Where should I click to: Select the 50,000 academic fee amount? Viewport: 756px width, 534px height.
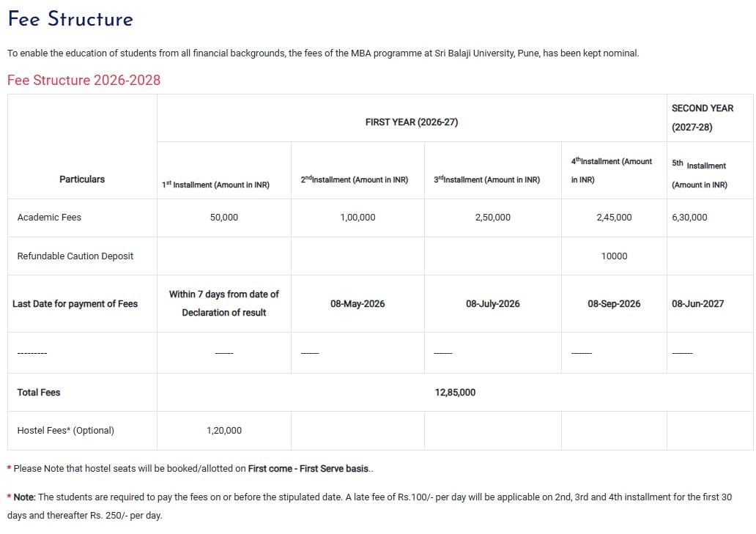(x=223, y=218)
